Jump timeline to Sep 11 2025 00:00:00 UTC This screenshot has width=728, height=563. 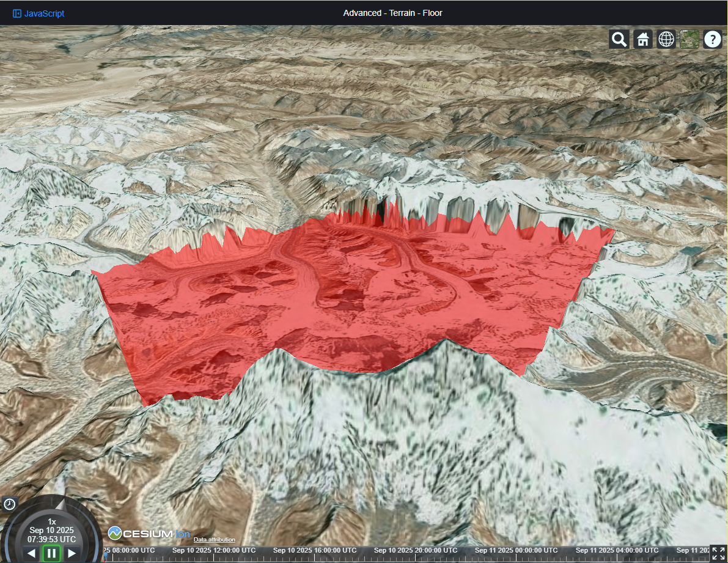(517, 550)
